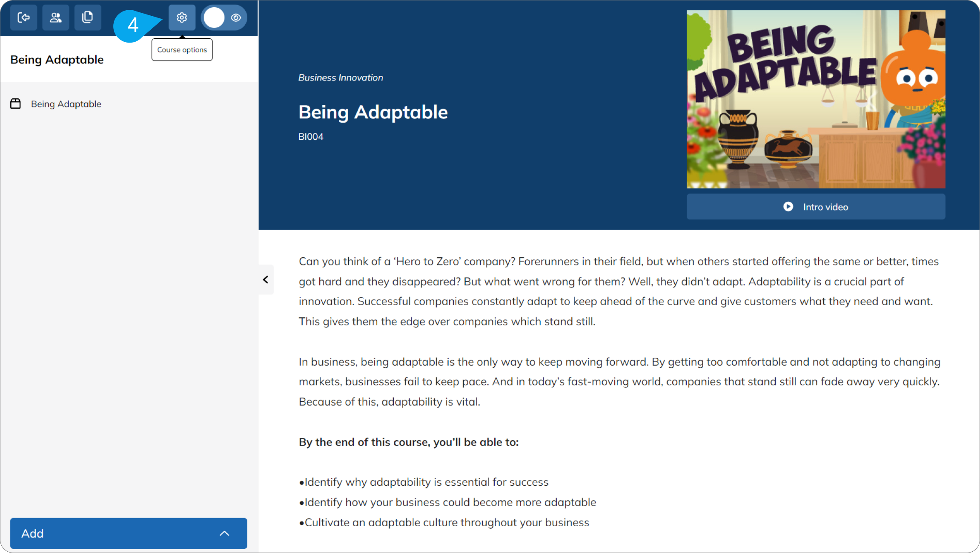
Task: Click the eye preview icon
Action: 236,17
